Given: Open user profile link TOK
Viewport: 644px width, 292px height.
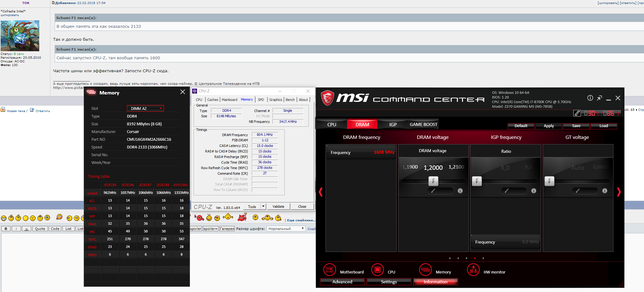Looking at the screenshot, I should pos(26,3).
